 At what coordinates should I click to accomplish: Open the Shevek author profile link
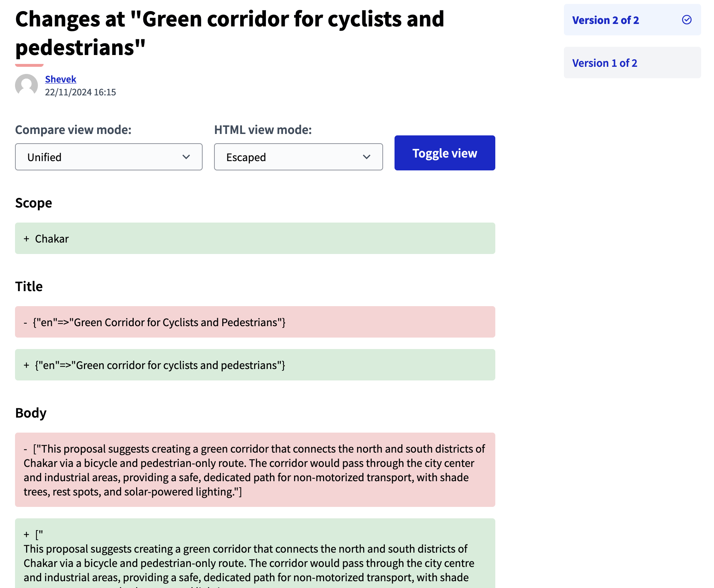point(60,79)
